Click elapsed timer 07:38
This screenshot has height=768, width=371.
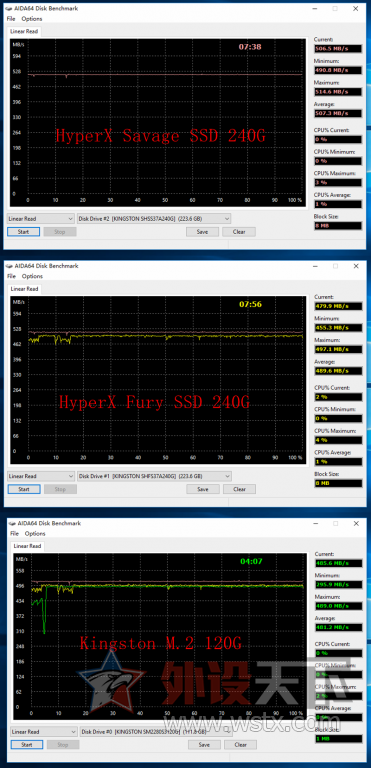coord(250,47)
